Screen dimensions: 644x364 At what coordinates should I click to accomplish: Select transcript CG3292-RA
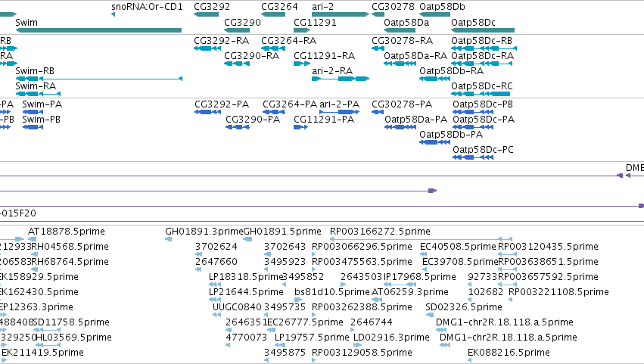(x=207, y=48)
